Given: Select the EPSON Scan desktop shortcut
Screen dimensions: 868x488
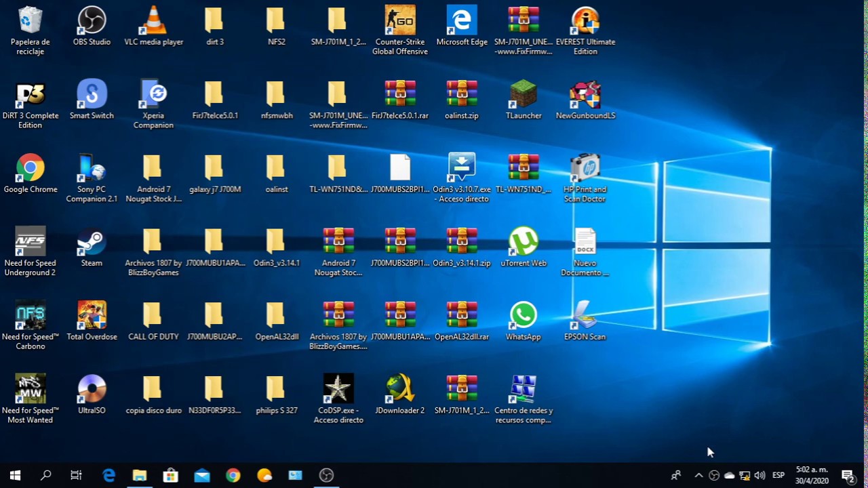Looking at the screenshot, I should (x=585, y=321).
